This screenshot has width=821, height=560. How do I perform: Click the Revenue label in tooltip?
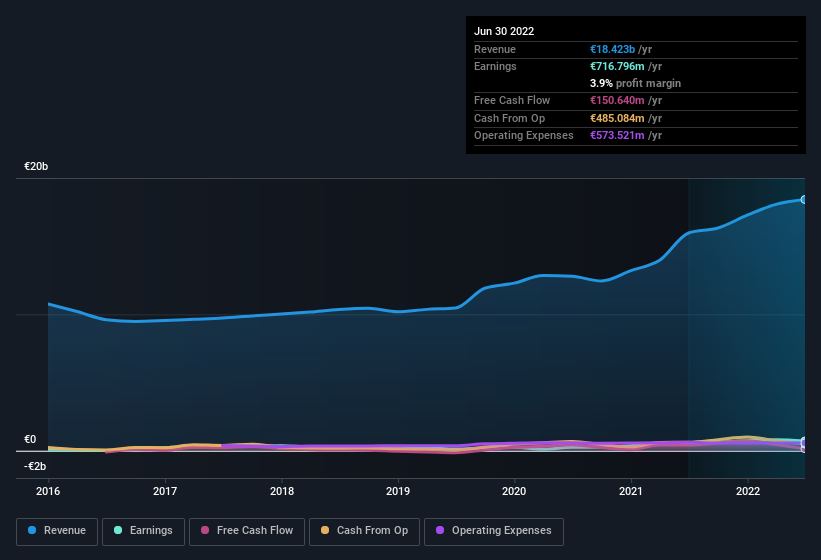(495, 49)
